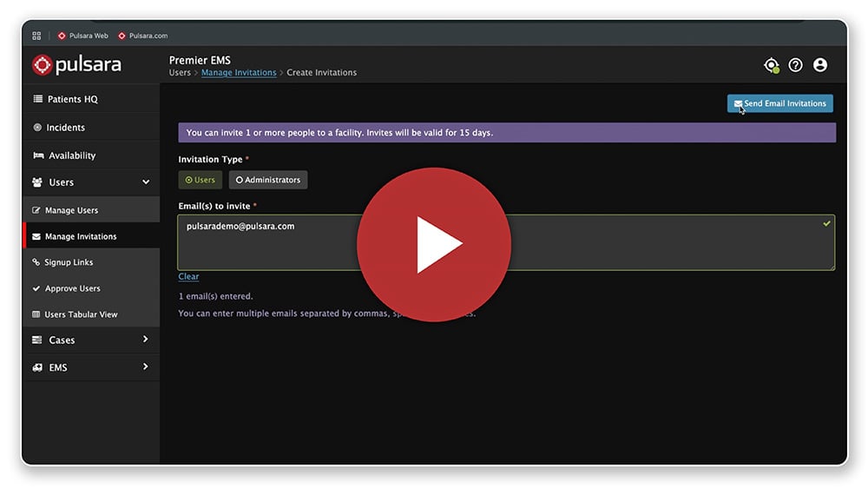Collapse the Users menu chevron

[146, 182]
